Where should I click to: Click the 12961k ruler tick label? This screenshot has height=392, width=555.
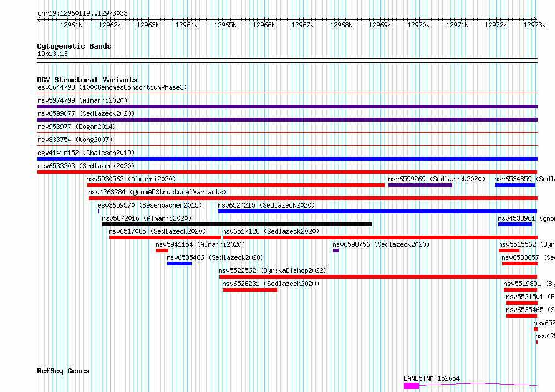click(71, 25)
